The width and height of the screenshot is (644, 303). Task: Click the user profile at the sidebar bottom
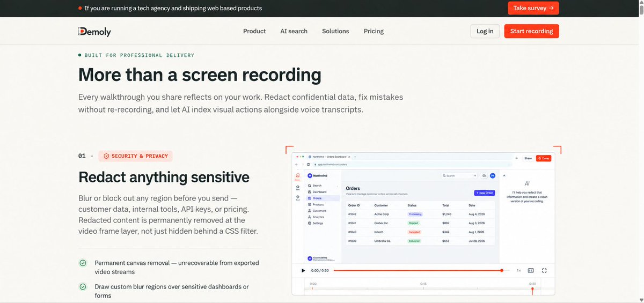pyautogui.click(x=321, y=258)
